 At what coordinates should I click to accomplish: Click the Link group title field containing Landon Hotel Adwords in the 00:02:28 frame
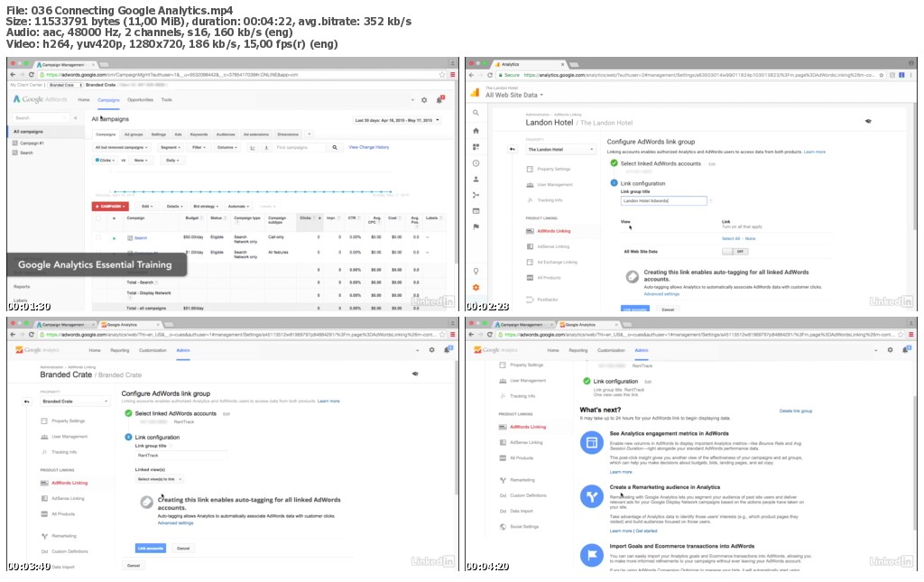663,201
